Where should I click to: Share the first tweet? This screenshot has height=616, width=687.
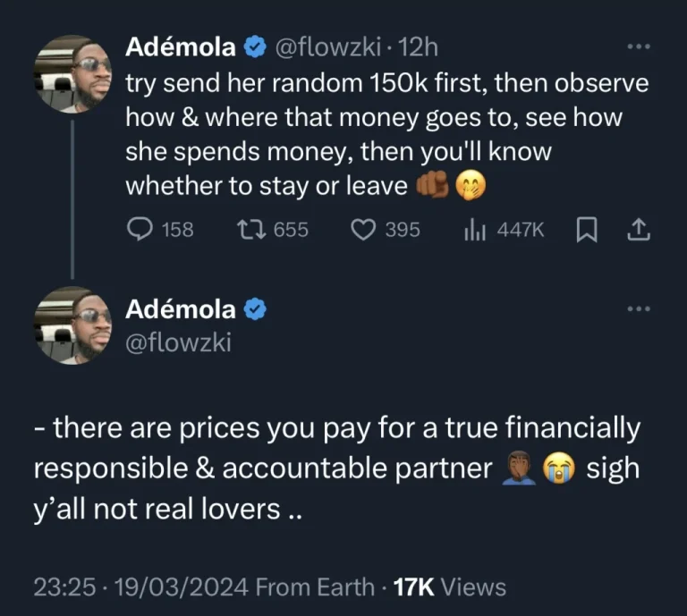tap(637, 230)
